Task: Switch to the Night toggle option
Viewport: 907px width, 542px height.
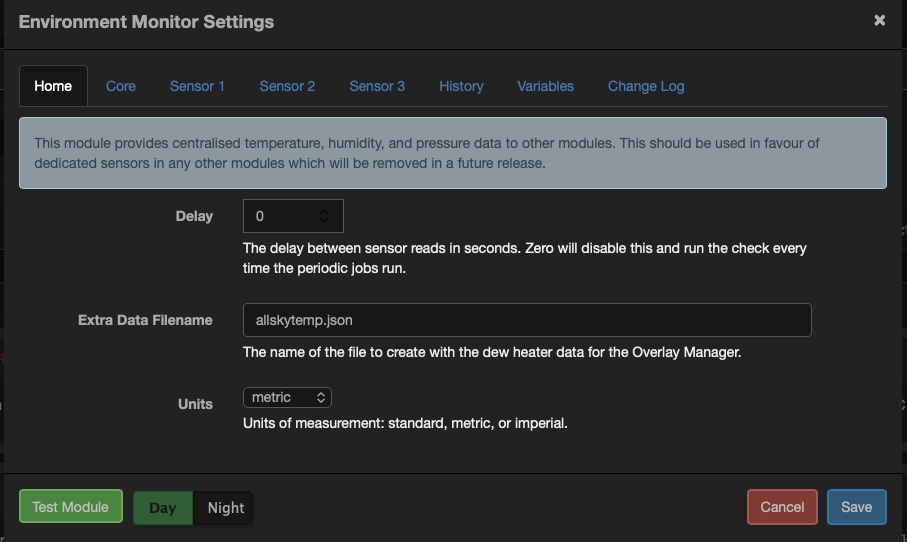Action: (225, 508)
